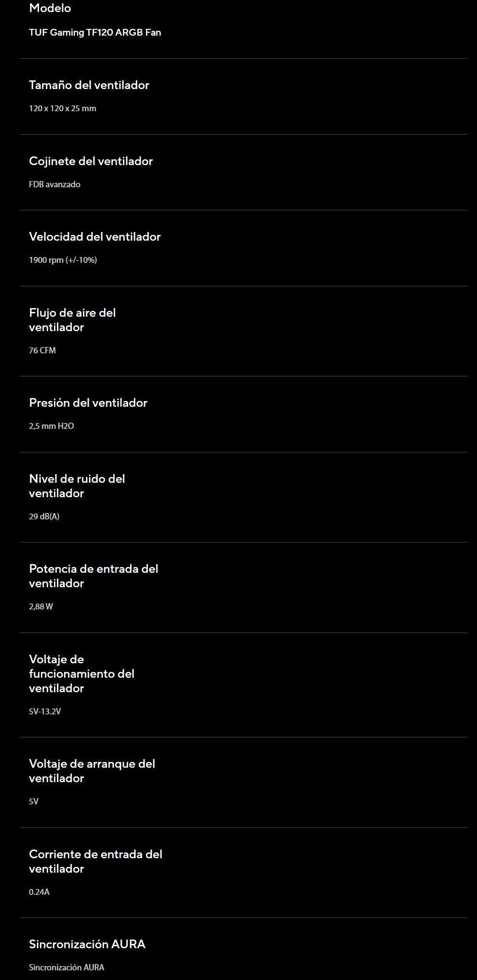Click the Nivel de ruido del ventilador label

click(77, 486)
